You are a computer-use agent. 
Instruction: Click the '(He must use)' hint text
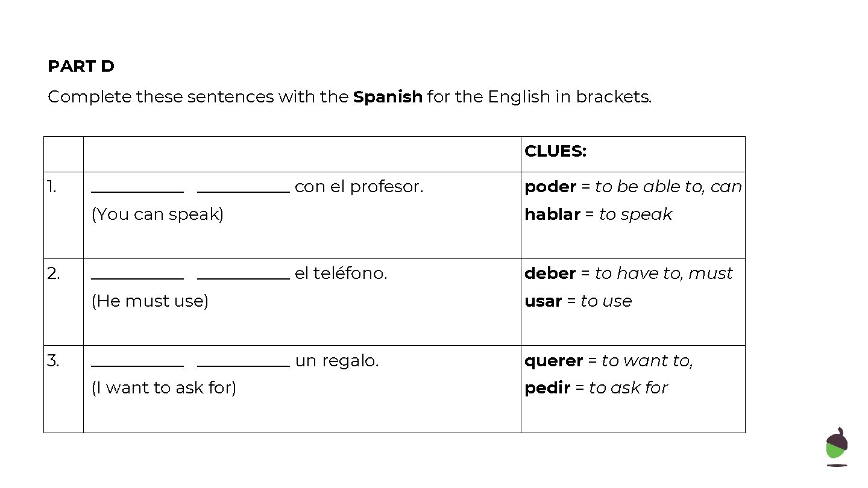(149, 301)
